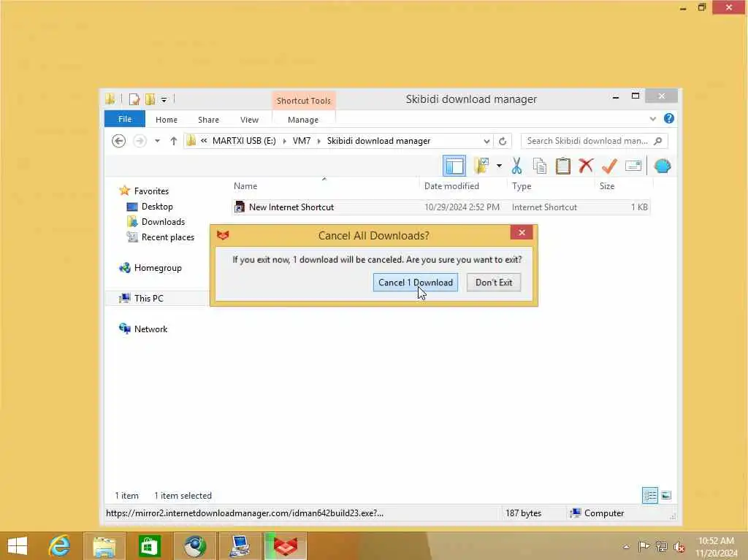The image size is (748, 560).
Task: Click the New Folder quick access icon
Action: [150, 99]
